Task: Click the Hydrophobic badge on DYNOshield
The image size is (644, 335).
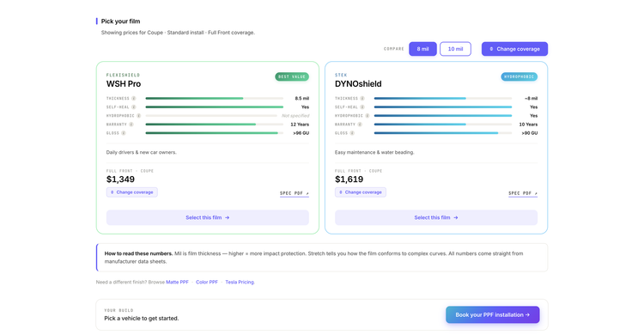Action: click(x=519, y=76)
